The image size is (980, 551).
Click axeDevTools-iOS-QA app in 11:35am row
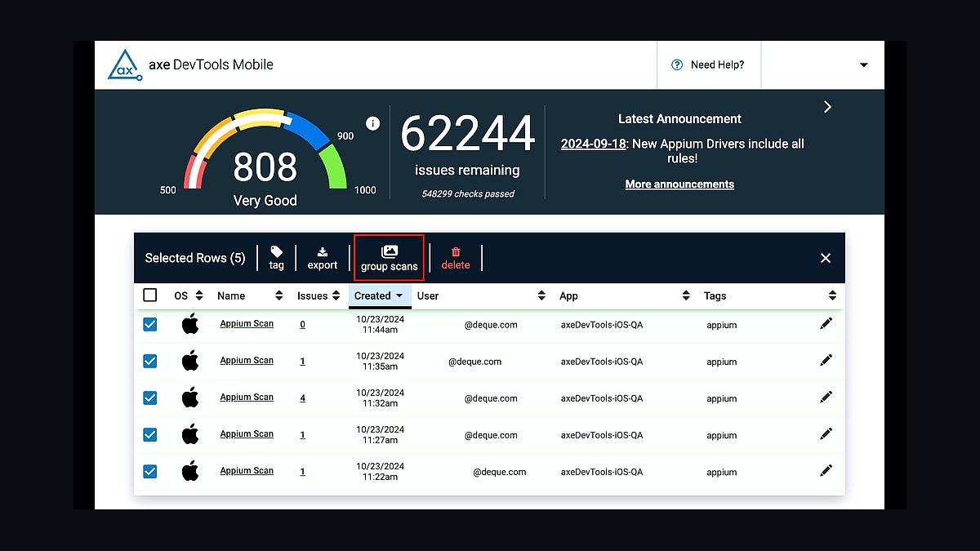(x=602, y=362)
